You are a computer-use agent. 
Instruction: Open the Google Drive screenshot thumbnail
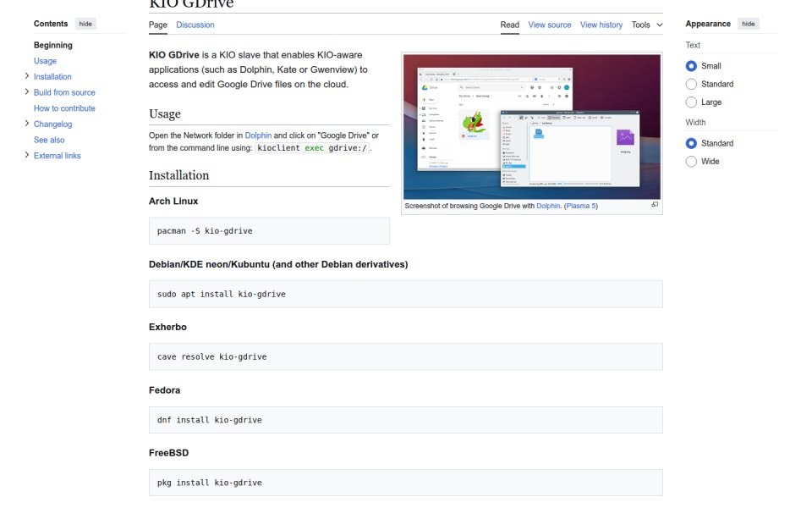tap(532, 126)
